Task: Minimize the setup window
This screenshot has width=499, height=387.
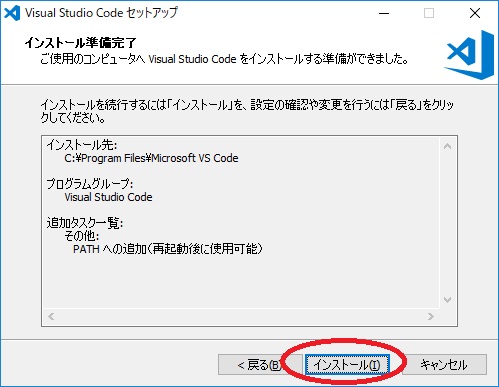Action: coord(384,13)
